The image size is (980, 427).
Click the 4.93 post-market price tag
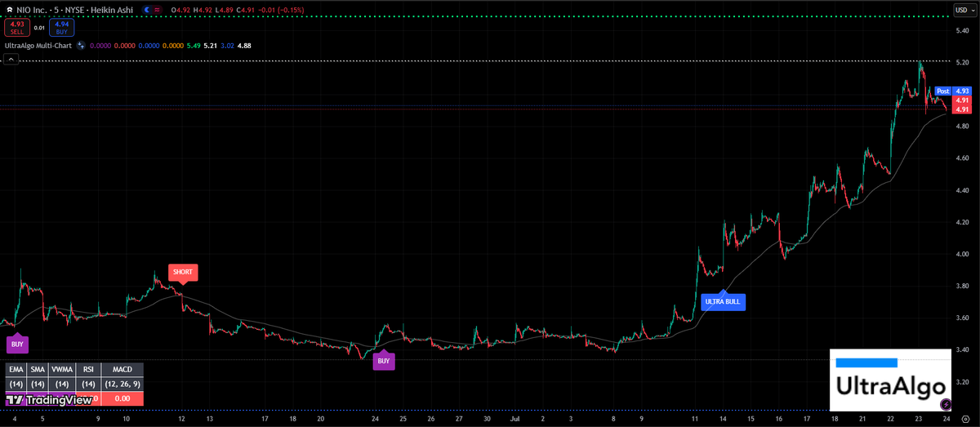(x=961, y=91)
